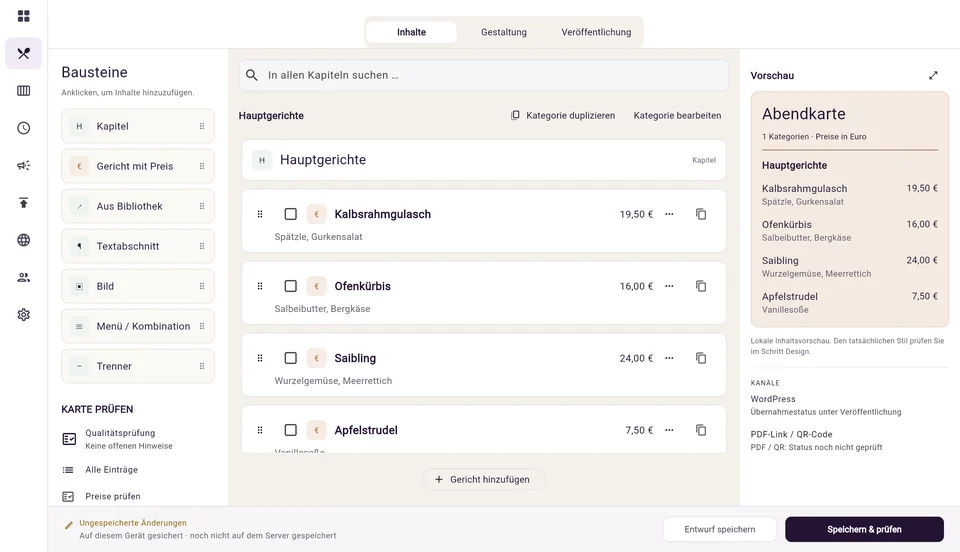Duplicate the Apfelstrudel dish via copy icon
The height and width of the screenshot is (552, 960).
point(701,430)
